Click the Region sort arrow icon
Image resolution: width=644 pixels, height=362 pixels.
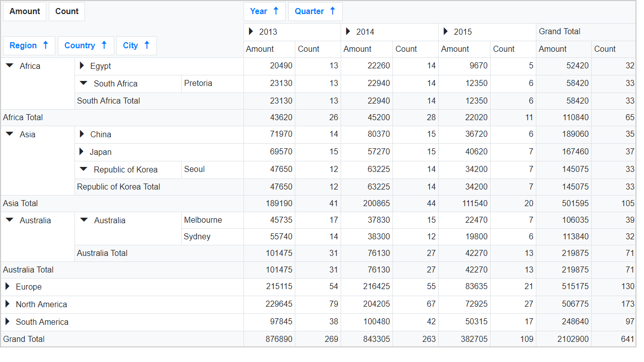tap(45, 45)
